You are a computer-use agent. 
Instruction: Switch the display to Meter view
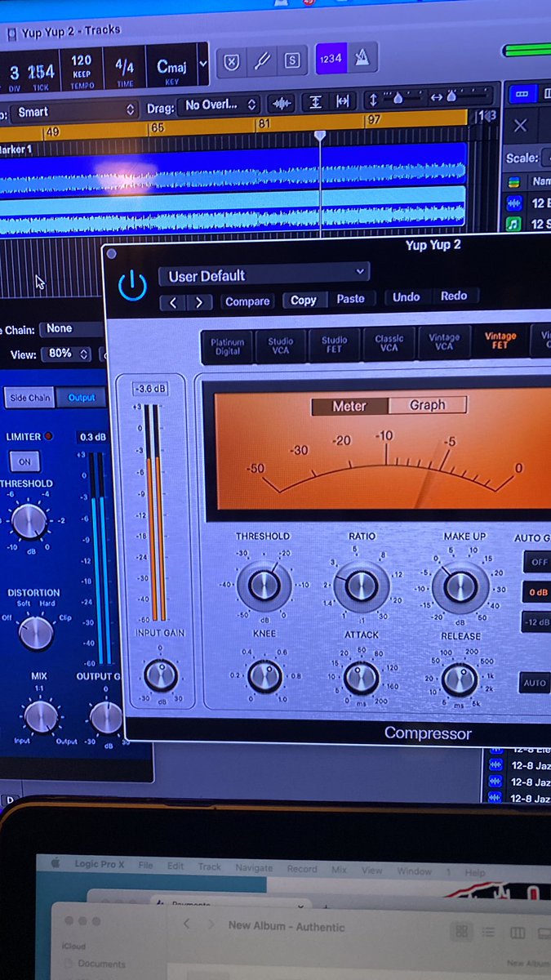point(349,406)
